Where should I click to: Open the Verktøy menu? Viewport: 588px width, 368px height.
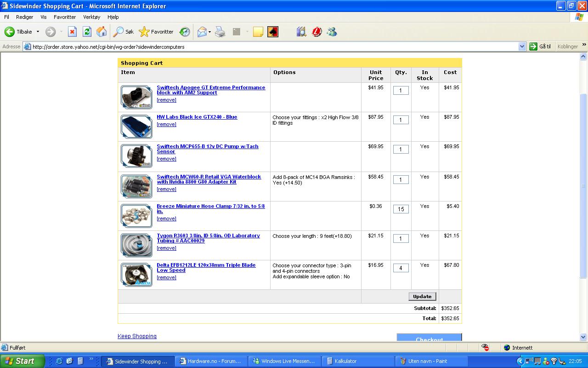coord(91,17)
